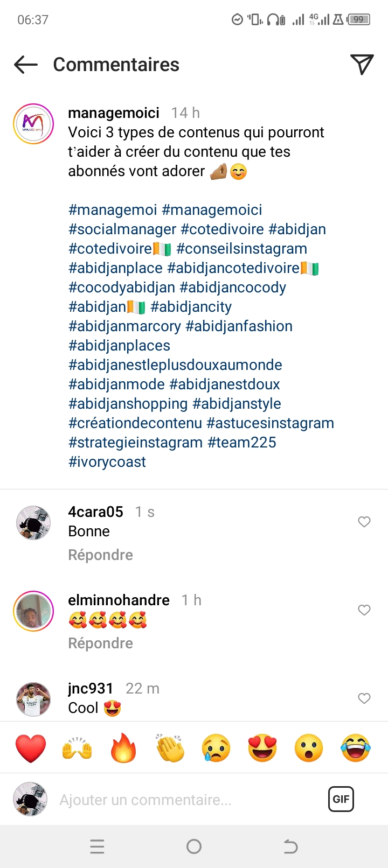This screenshot has height=868, width=388.
Task: Like elminnohandre's emoji comment
Action: (x=364, y=610)
